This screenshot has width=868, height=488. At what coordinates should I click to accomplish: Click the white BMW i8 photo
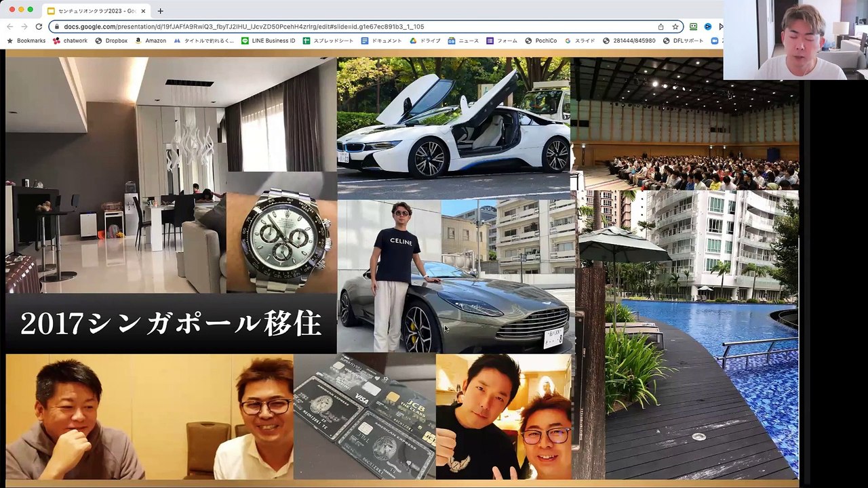(x=454, y=127)
